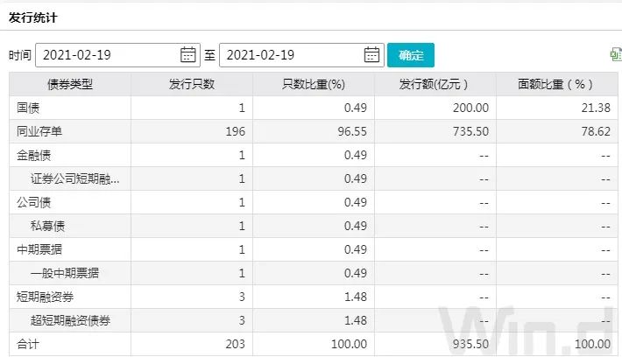This screenshot has width=622, height=364.
Task: Sort by 只数比重(%) column header
Action: pyautogui.click(x=314, y=84)
